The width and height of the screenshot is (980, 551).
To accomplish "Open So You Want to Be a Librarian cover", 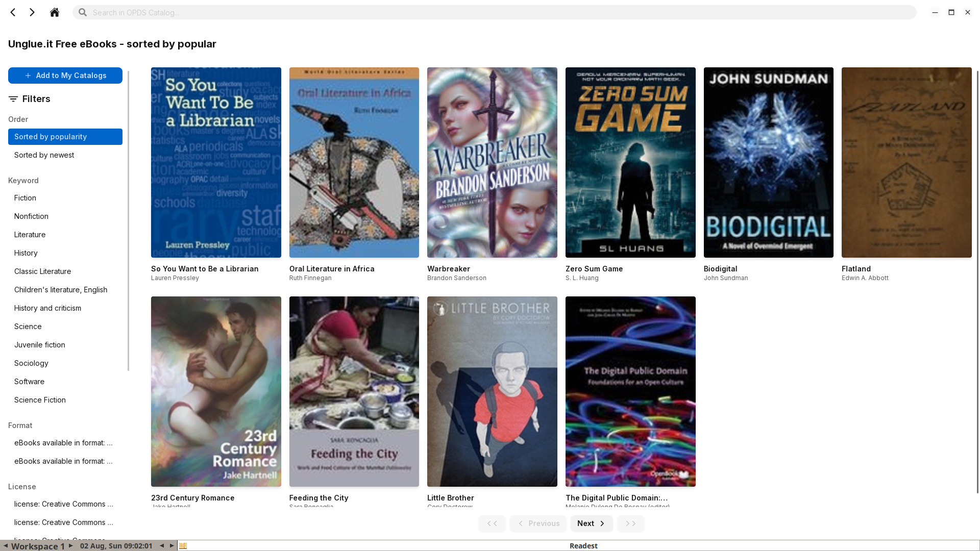I will [x=216, y=162].
